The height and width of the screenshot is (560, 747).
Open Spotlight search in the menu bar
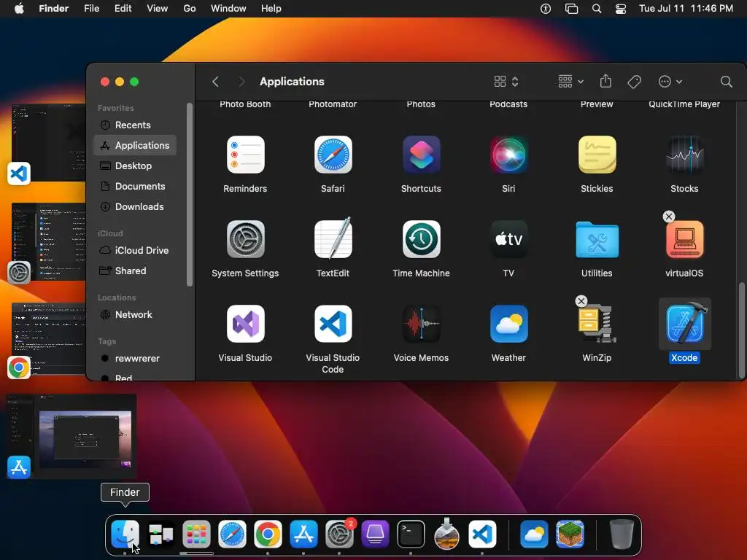click(x=597, y=9)
